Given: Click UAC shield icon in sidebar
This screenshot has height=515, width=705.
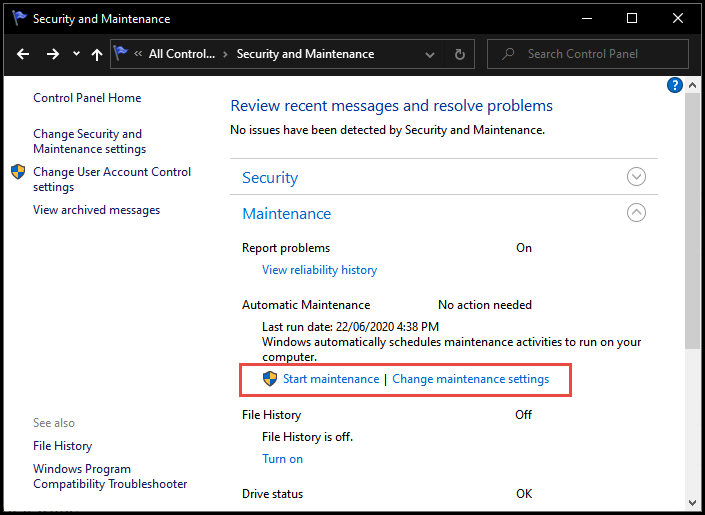Looking at the screenshot, I should click(x=18, y=172).
